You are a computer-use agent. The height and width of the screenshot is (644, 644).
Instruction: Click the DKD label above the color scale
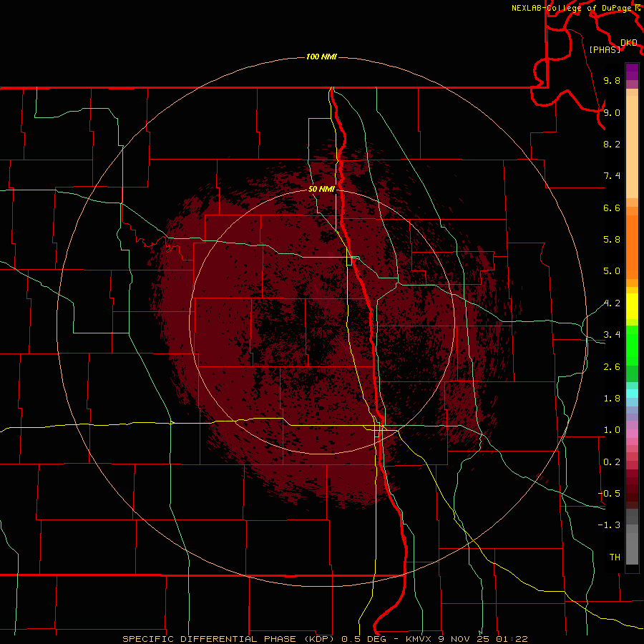tap(629, 43)
